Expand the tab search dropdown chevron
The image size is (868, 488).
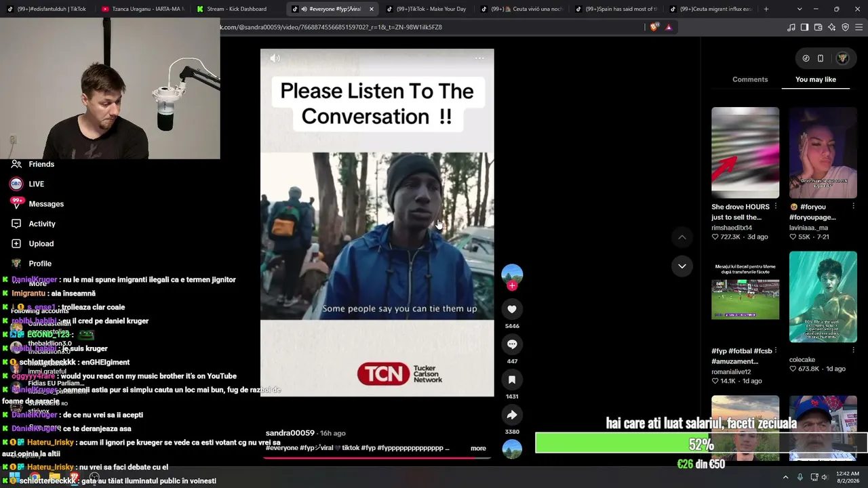pyautogui.click(x=800, y=9)
